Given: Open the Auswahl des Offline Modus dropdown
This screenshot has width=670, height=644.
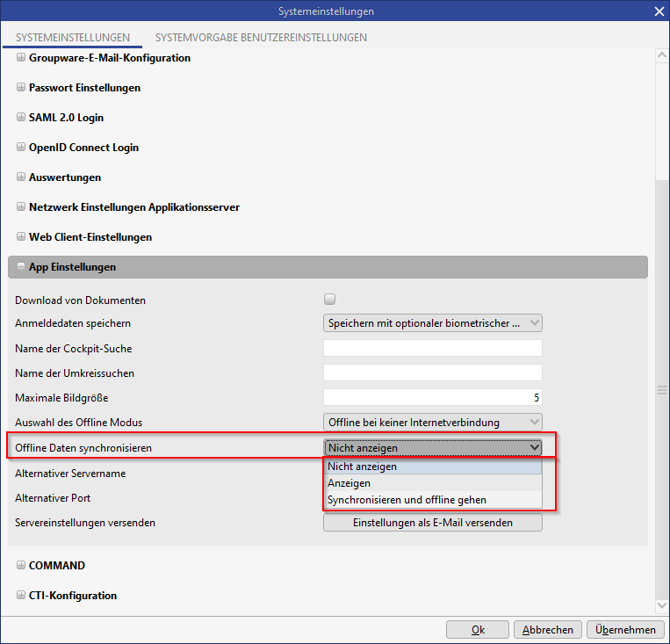Looking at the screenshot, I should point(432,422).
